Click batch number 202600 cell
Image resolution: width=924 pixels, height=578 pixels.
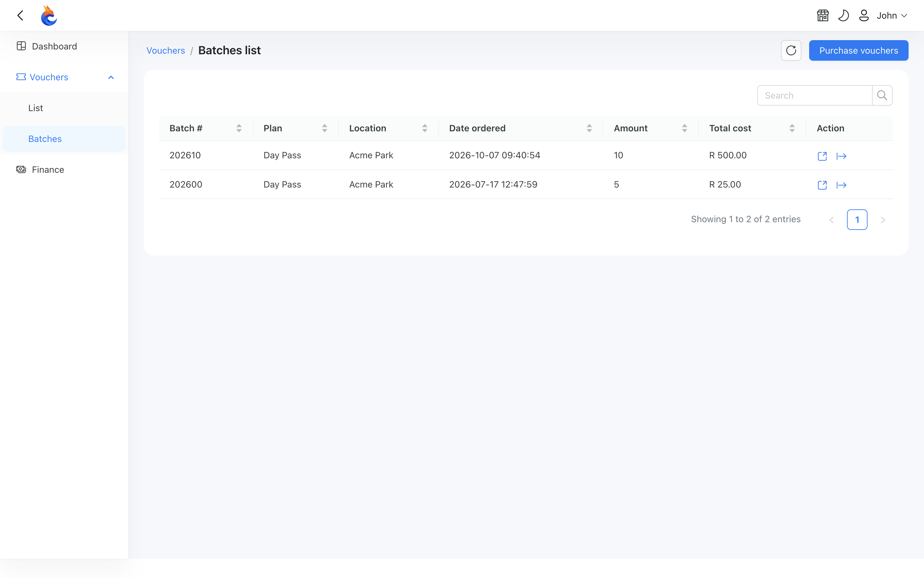186,184
